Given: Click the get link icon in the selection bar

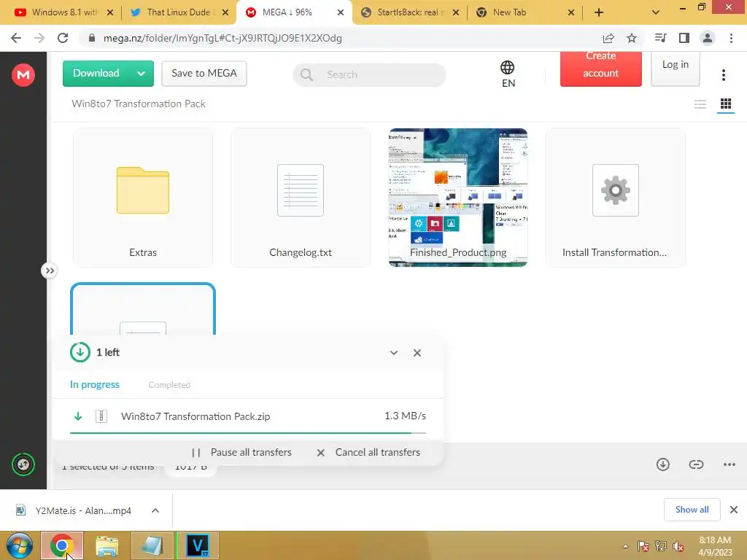Looking at the screenshot, I should pyautogui.click(x=696, y=464).
